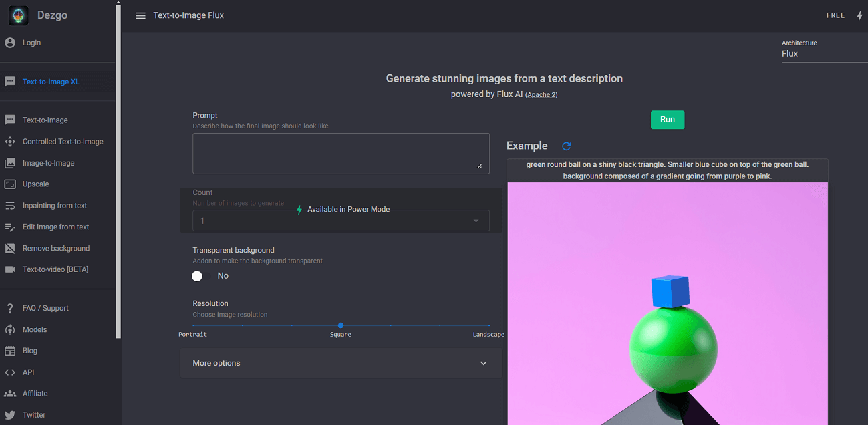
Task: Click the Run button
Action: click(x=667, y=120)
